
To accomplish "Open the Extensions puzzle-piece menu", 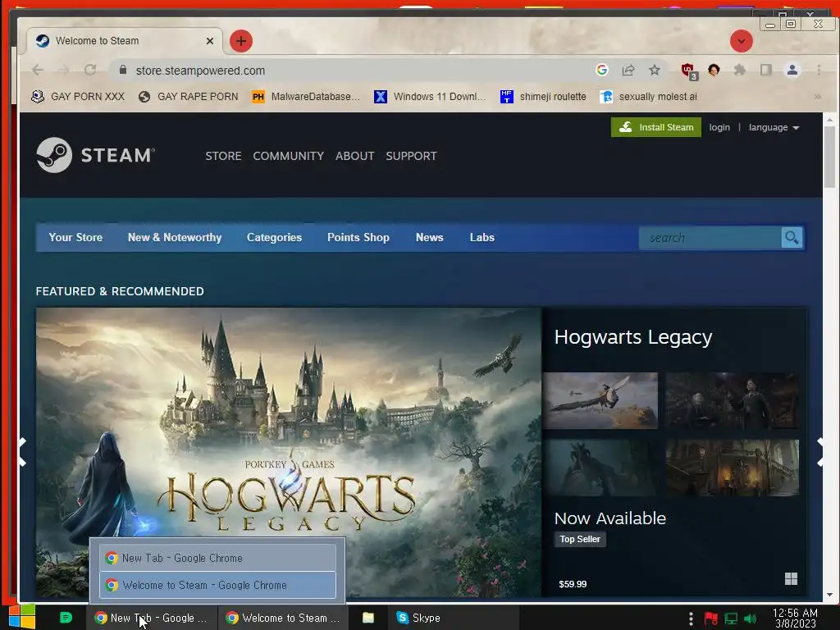I will (x=740, y=70).
